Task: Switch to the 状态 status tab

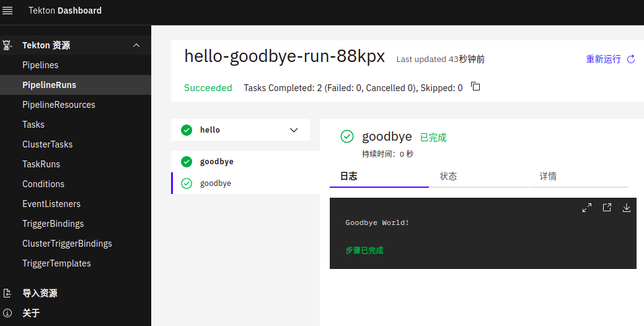Action: [x=479, y=177]
